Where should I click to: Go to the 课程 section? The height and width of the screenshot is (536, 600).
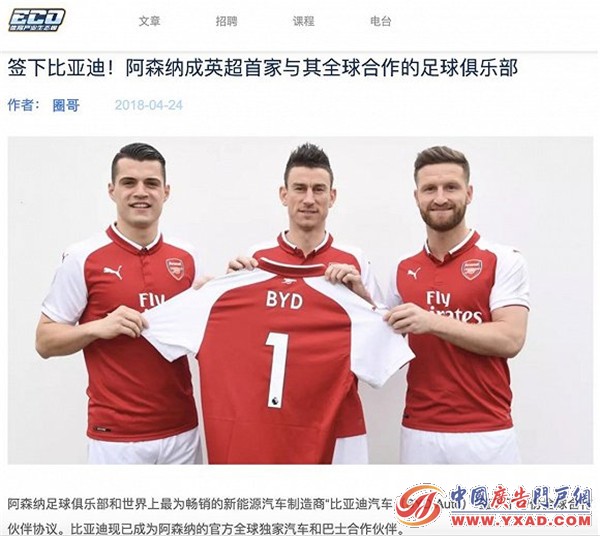(304, 21)
